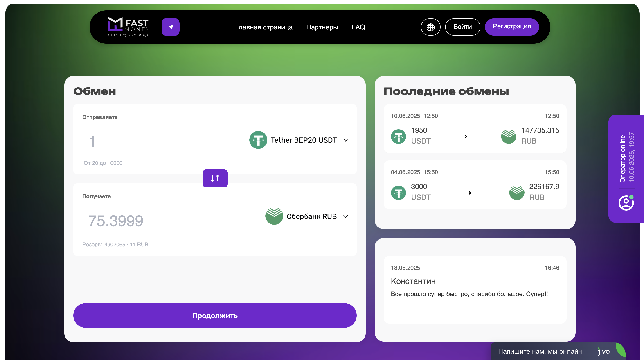Click the Константин review card
The width and height of the screenshot is (644, 360).
(475, 290)
